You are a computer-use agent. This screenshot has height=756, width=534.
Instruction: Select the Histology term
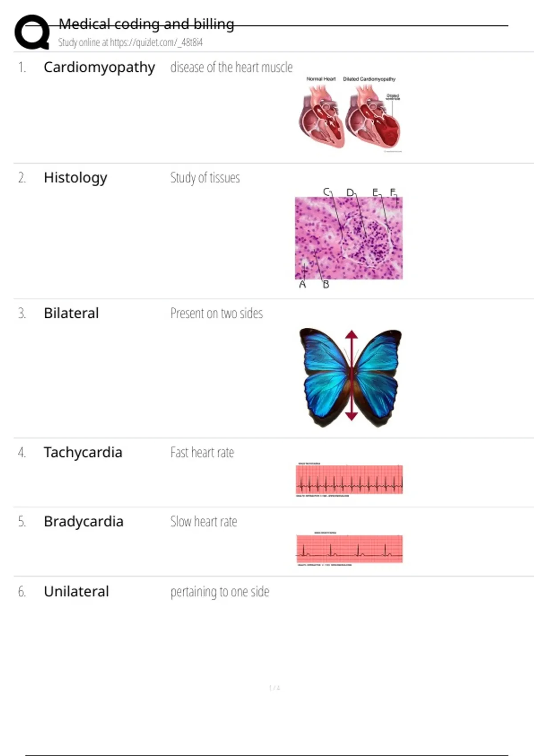[75, 177]
